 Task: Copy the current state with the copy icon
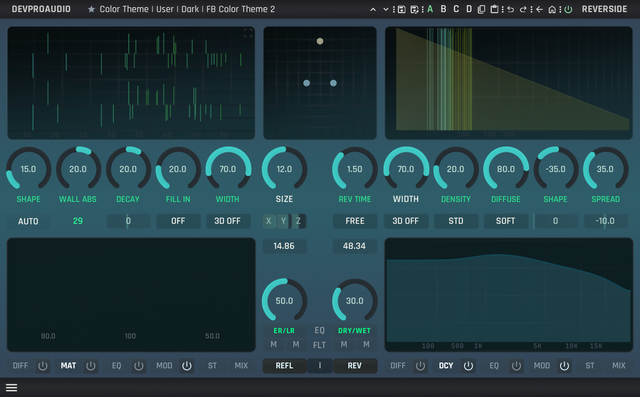[482, 9]
